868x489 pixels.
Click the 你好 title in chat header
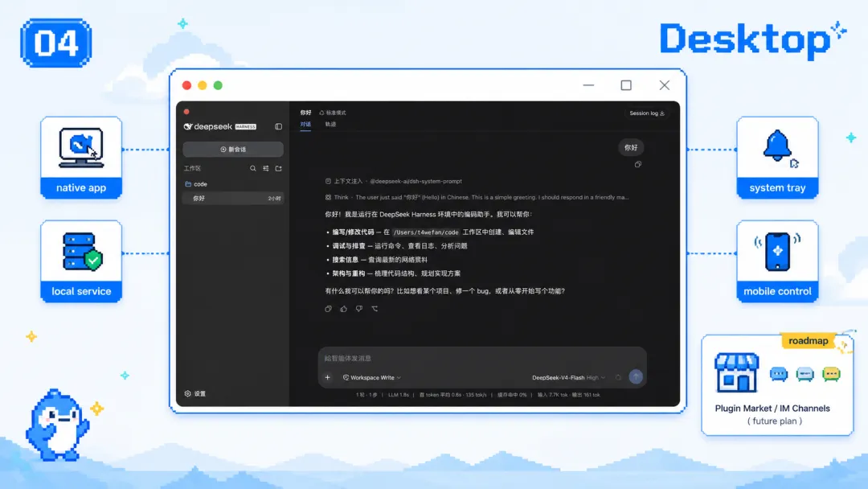click(305, 113)
